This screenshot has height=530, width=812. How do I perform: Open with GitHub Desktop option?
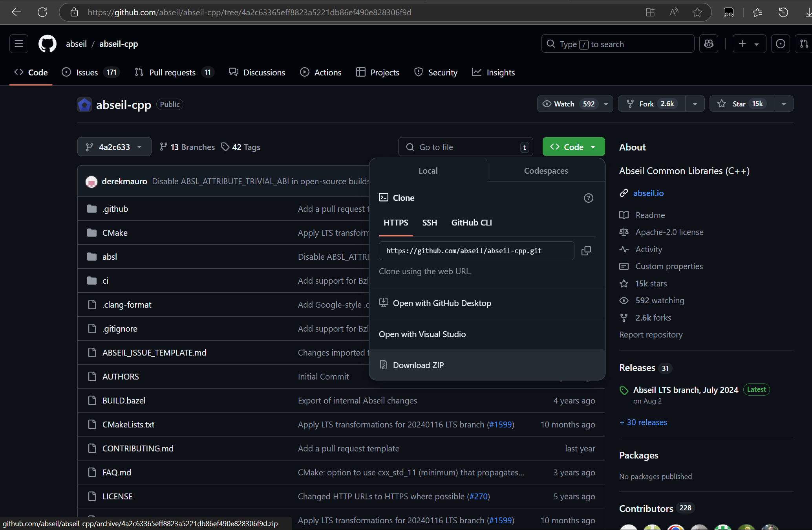click(442, 303)
